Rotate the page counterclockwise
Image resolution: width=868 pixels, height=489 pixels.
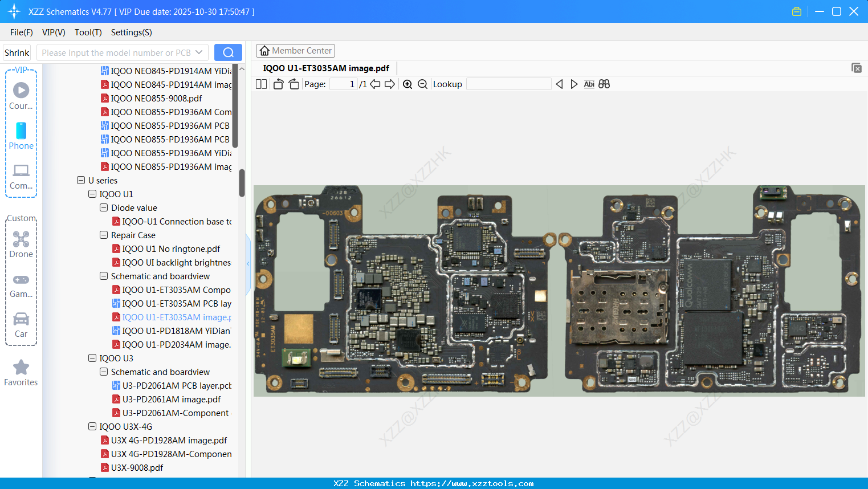(x=278, y=84)
